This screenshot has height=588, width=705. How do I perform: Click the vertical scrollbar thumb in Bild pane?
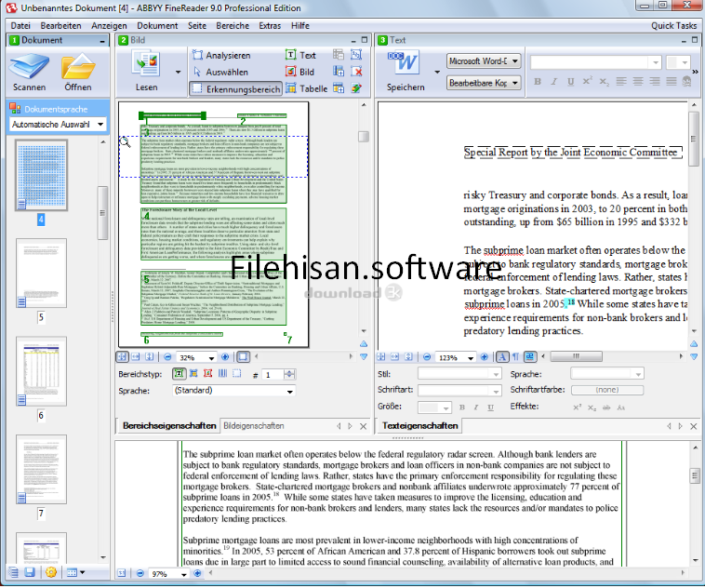(364, 137)
